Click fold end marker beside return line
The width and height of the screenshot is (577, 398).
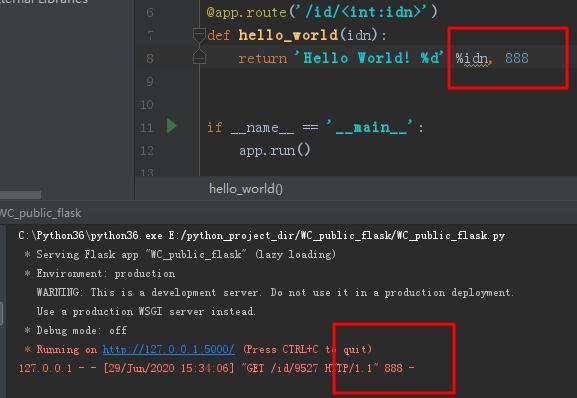199,57
